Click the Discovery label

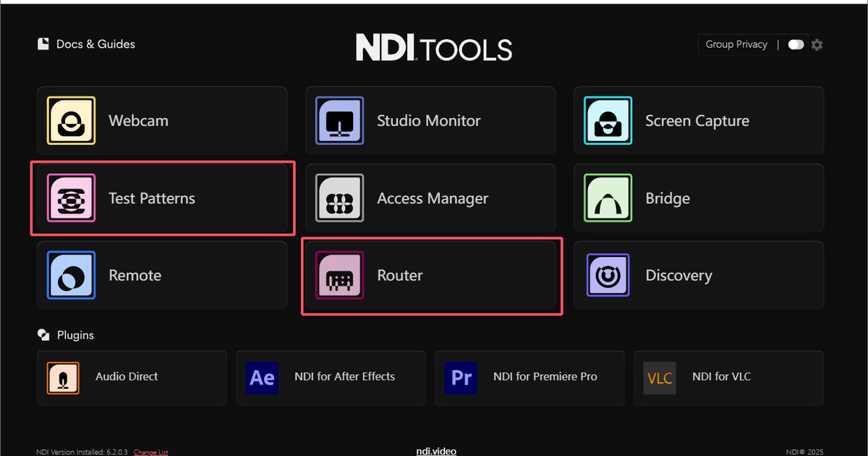[678, 276]
